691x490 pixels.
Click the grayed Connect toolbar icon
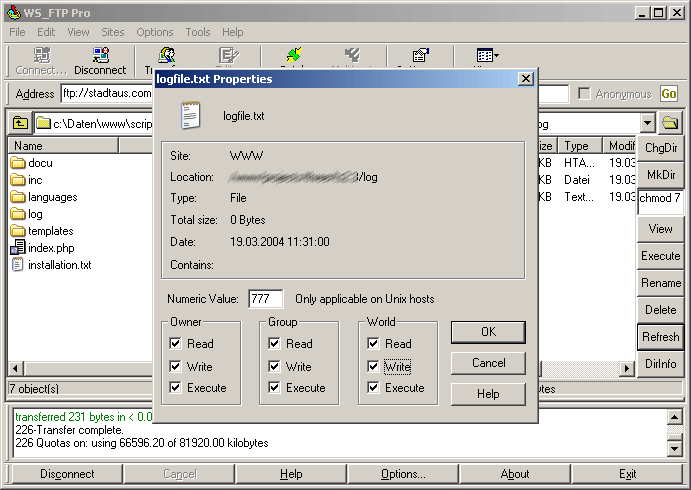click(42, 55)
